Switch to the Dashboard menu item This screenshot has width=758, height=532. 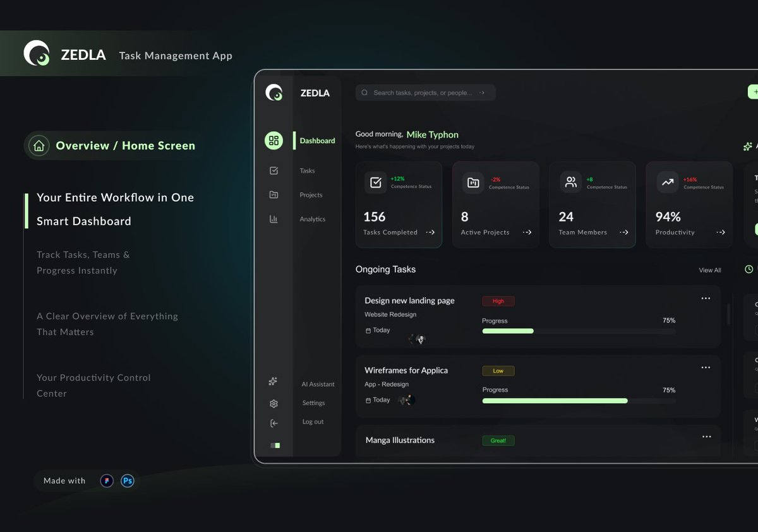click(x=316, y=140)
